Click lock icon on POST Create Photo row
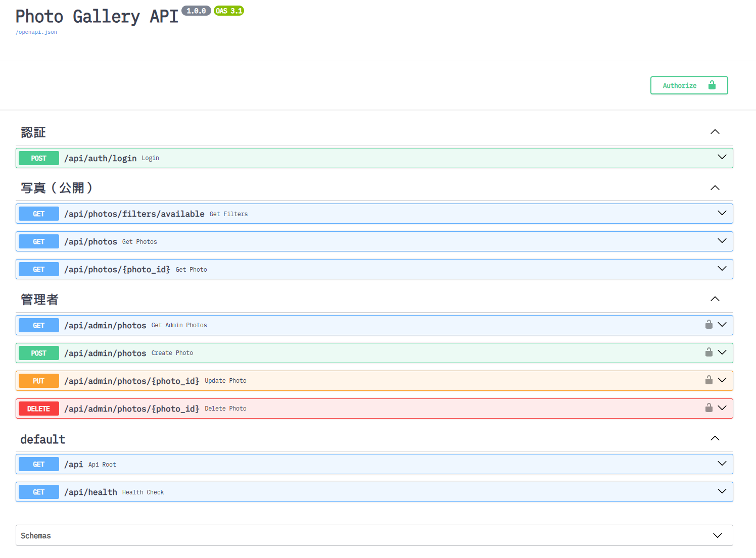Image resolution: width=756 pixels, height=558 pixels. tap(708, 352)
